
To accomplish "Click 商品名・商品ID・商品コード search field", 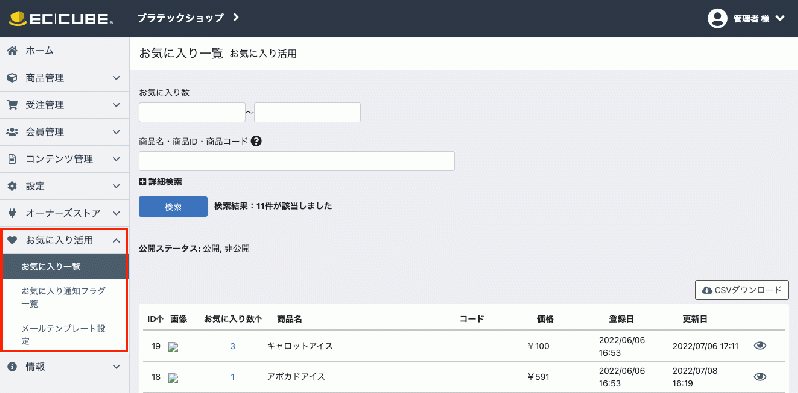I will 297,161.
